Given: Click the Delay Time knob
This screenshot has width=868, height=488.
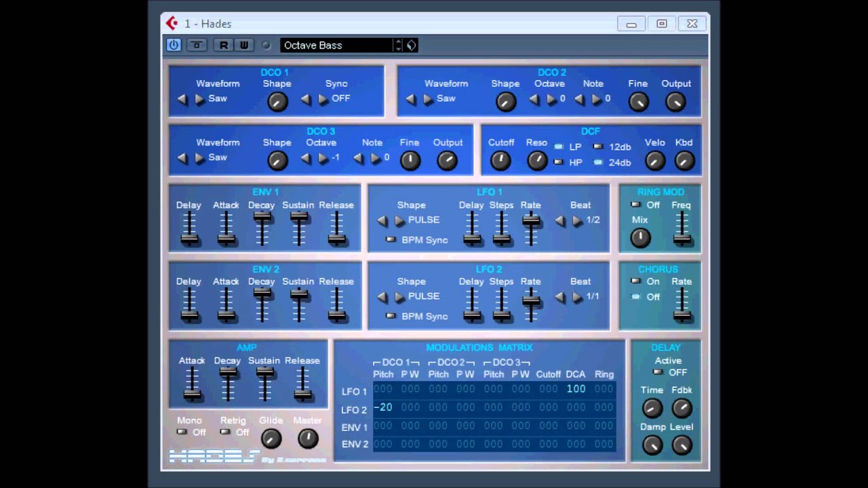Looking at the screenshot, I should point(652,408).
